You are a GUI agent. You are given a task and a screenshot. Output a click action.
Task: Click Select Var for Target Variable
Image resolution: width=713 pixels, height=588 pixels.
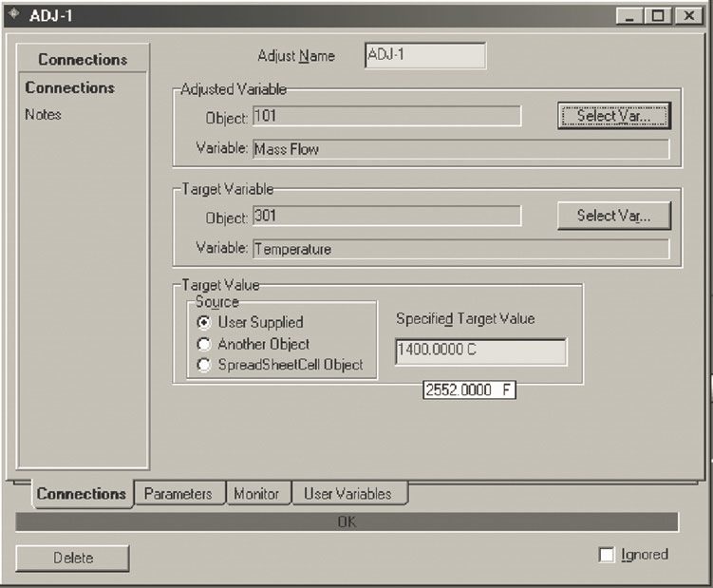pyautogui.click(x=613, y=216)
